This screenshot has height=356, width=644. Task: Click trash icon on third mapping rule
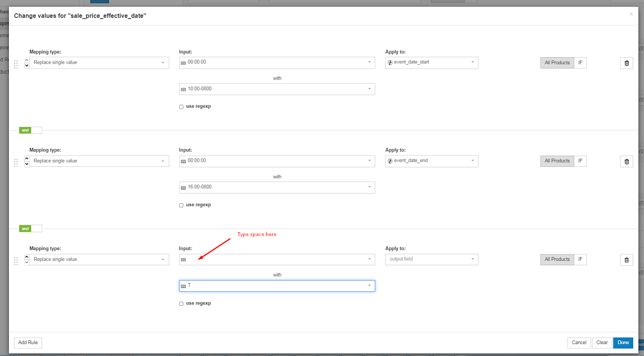626,260
